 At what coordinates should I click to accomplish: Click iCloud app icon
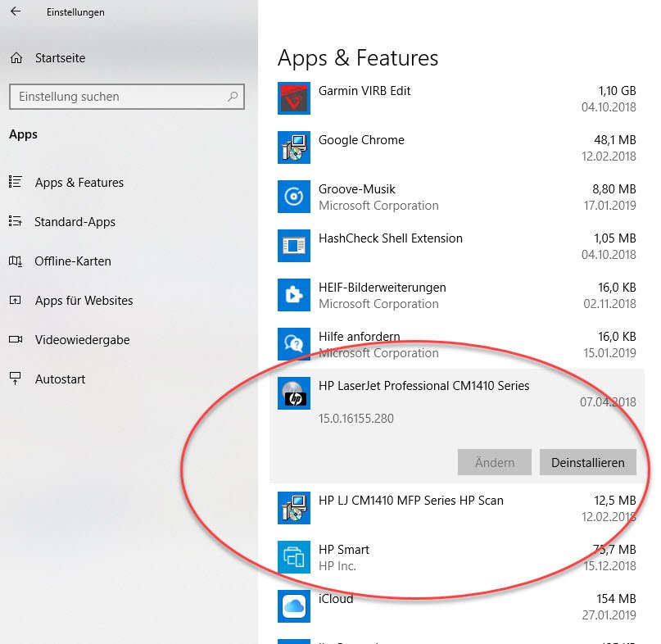tap(294, 606)
